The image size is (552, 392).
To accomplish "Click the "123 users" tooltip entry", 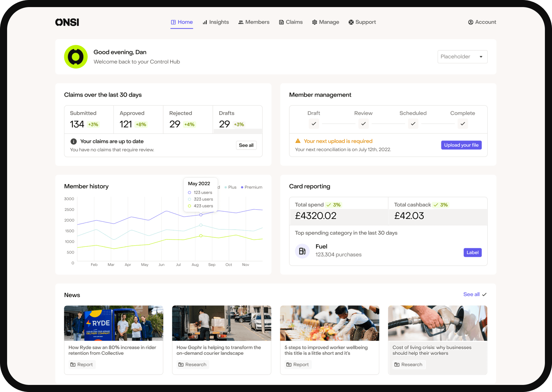I will [x=203, y=192].
